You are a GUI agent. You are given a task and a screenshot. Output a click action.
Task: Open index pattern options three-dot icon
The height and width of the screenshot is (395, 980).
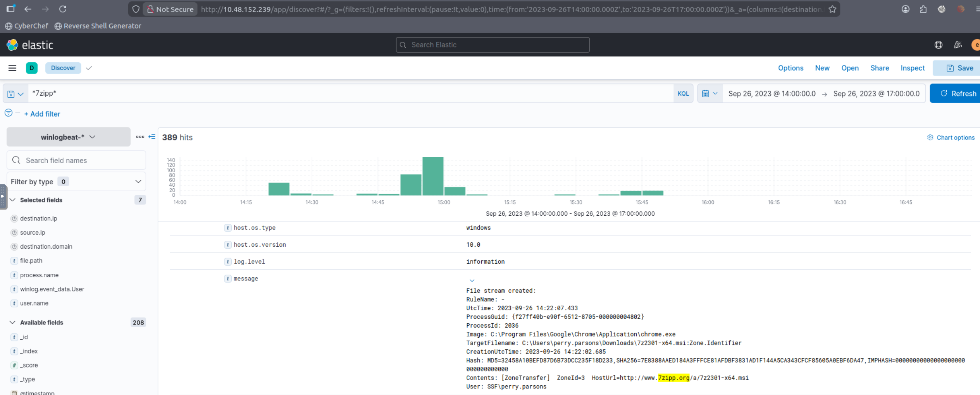click(x=140, y=137)
